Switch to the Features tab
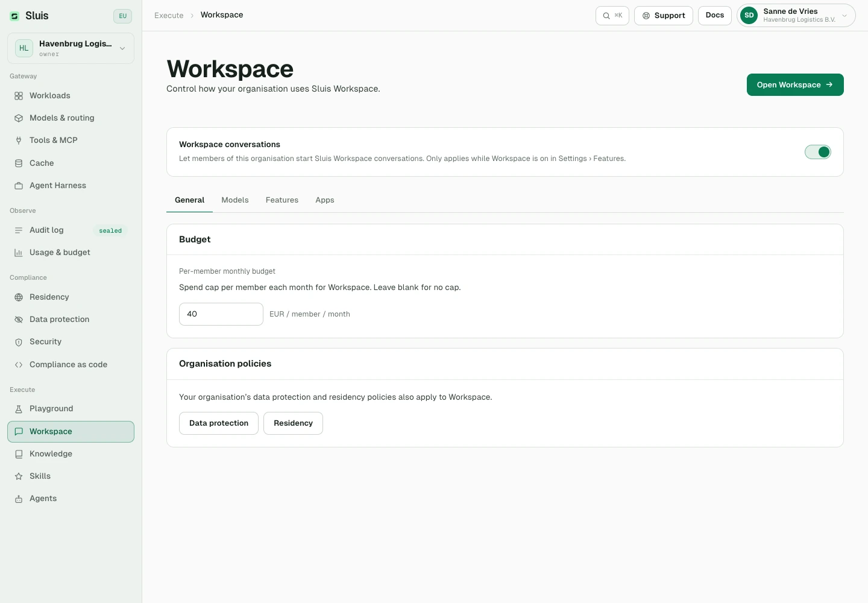This screenshot has height=603, width=868. (282, 200)
